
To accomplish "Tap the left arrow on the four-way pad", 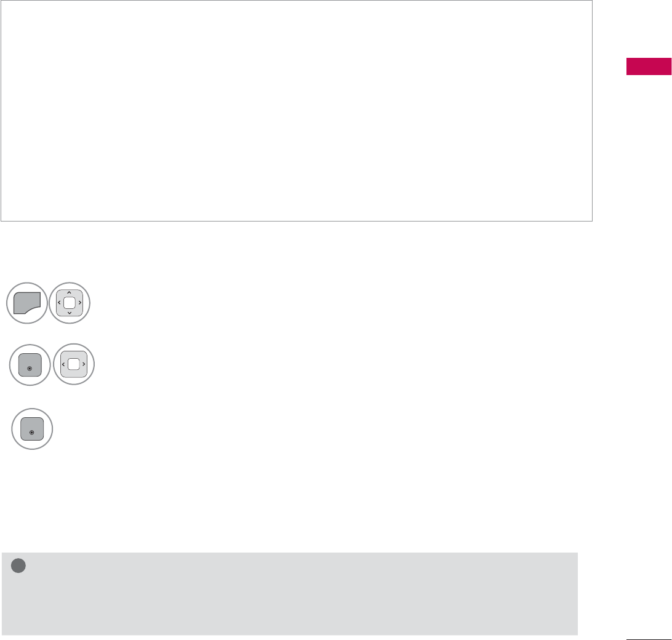I will pyautogui.click(x=59, y=303).
